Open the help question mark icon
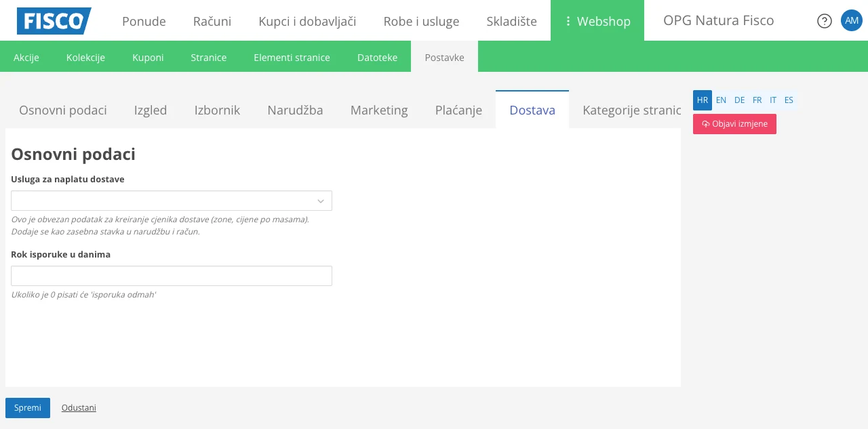This screenshot has width=868, height=429. point(824,20)
